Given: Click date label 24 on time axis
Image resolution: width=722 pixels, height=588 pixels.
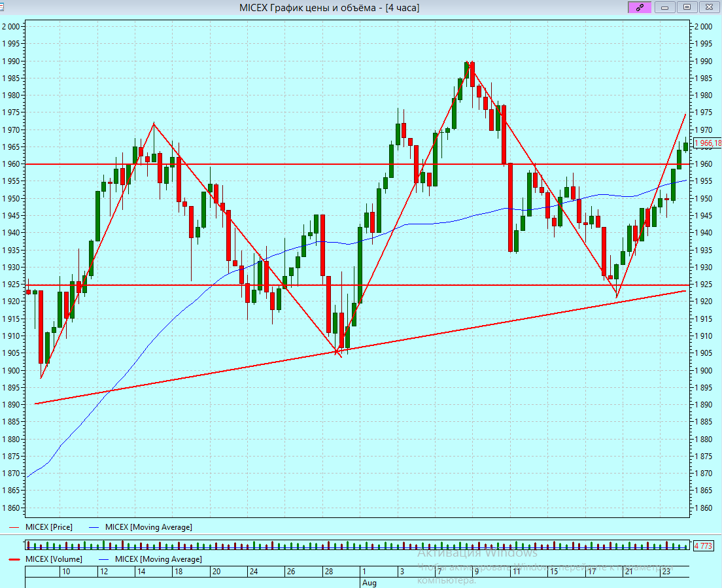Looking at the screenshot, I should pyautogui.click(x=253, y=572).
